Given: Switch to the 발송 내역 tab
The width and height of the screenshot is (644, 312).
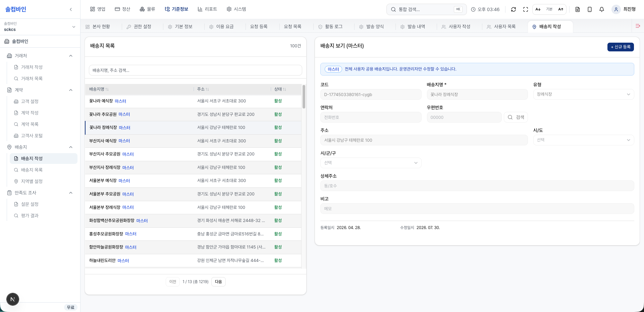Looking at the screenshot, I should coord(413,27).
